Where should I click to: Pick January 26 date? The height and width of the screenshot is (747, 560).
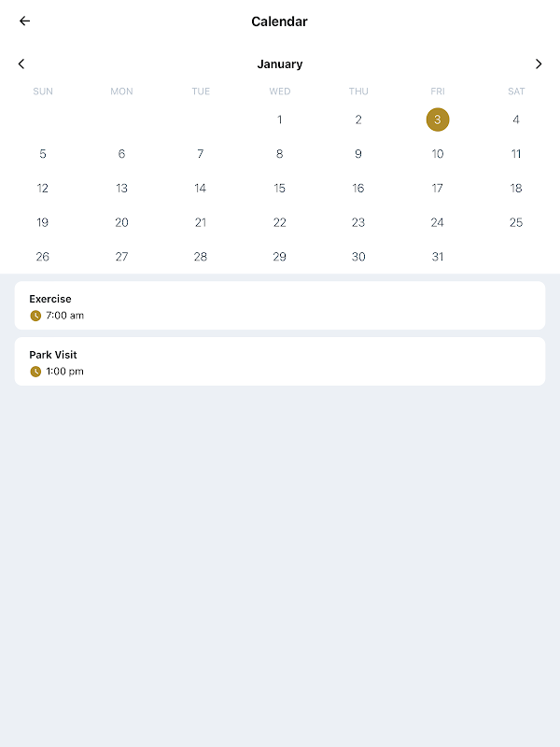click(x=43, y=257)
